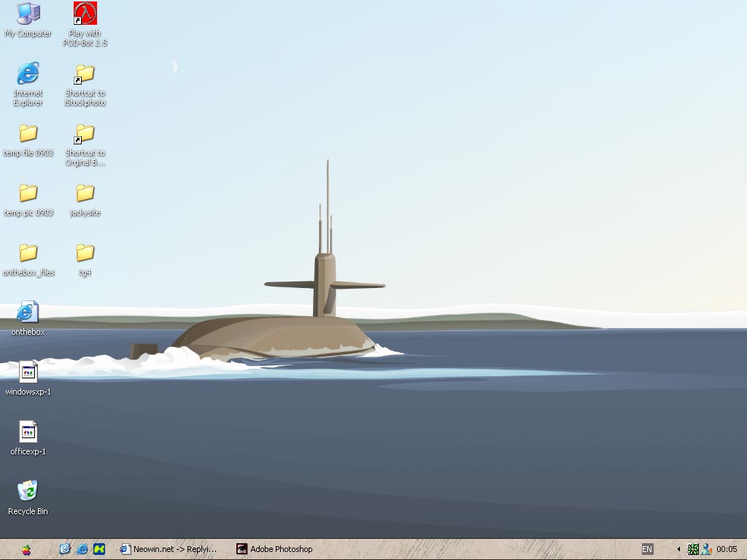
Task: Select the tg4 folder icon
Action: (85, 253)
